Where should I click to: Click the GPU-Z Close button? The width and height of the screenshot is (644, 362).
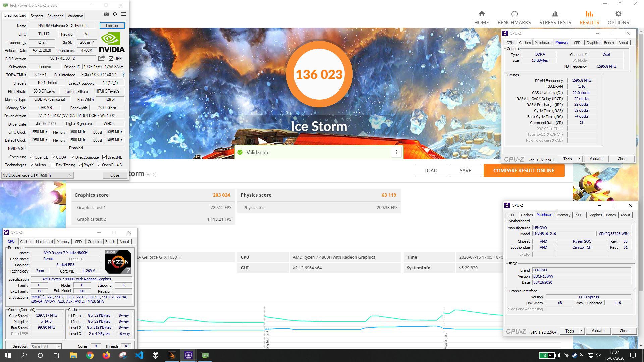(115, 175)
